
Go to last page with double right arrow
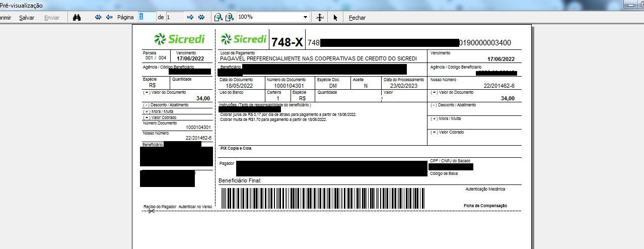pos(201,17)
